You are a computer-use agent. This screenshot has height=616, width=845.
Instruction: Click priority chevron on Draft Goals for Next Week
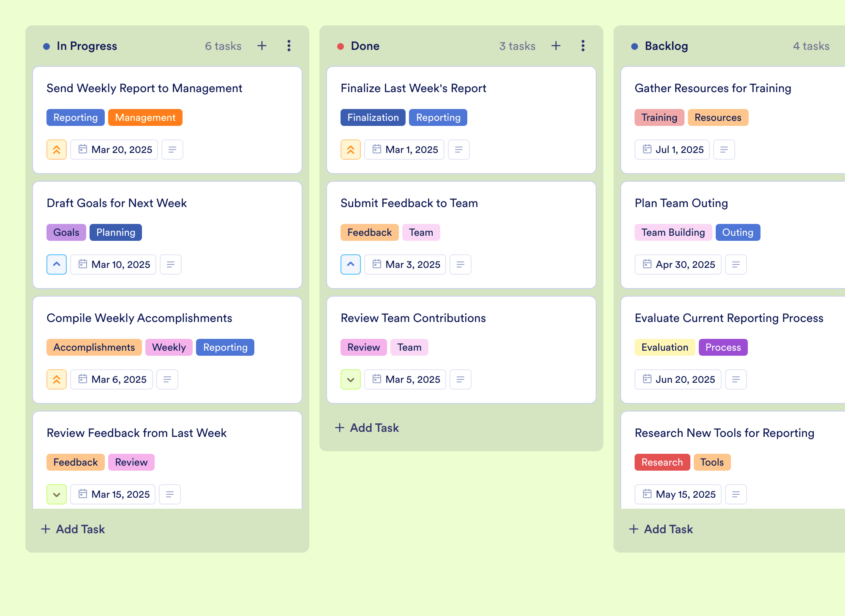click(x=57, y=264)
